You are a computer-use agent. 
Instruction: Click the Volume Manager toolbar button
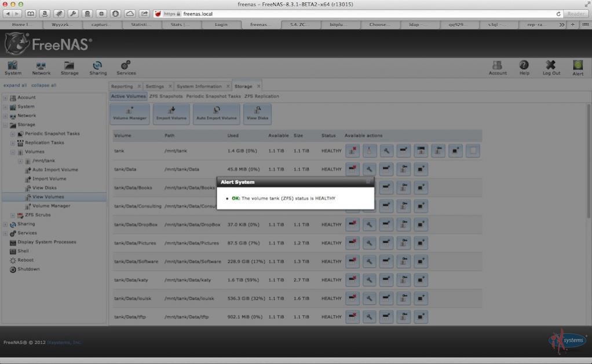pos(130,114)
